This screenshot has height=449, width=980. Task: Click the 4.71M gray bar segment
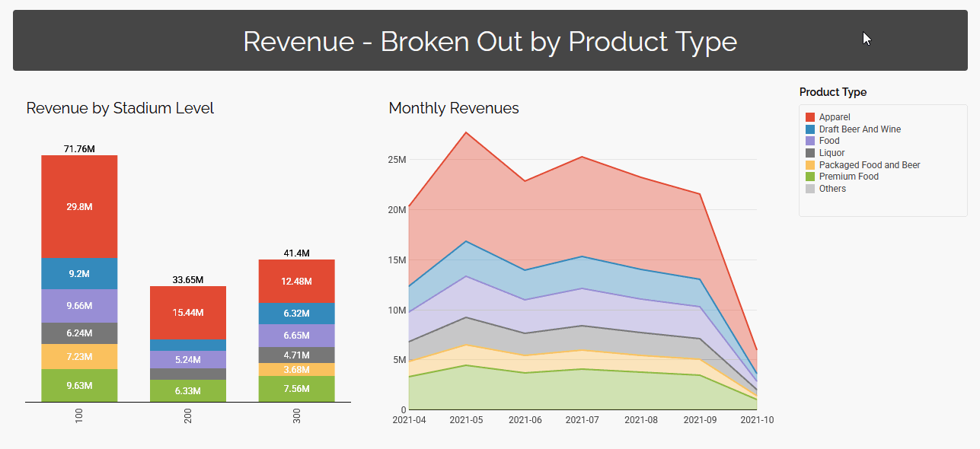coord(296,355)
